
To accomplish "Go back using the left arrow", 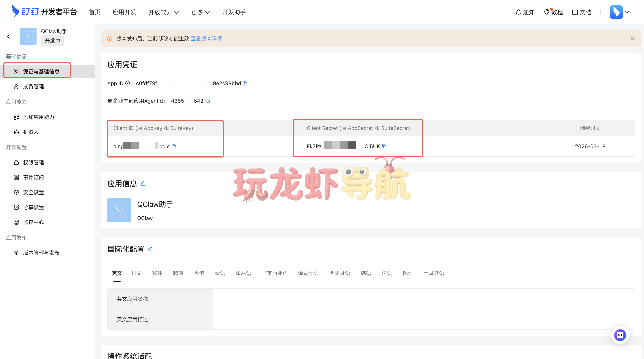I will (9, 37).
